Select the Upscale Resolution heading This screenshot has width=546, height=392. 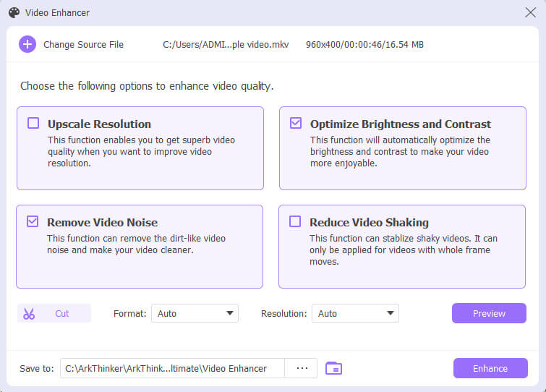99,124
